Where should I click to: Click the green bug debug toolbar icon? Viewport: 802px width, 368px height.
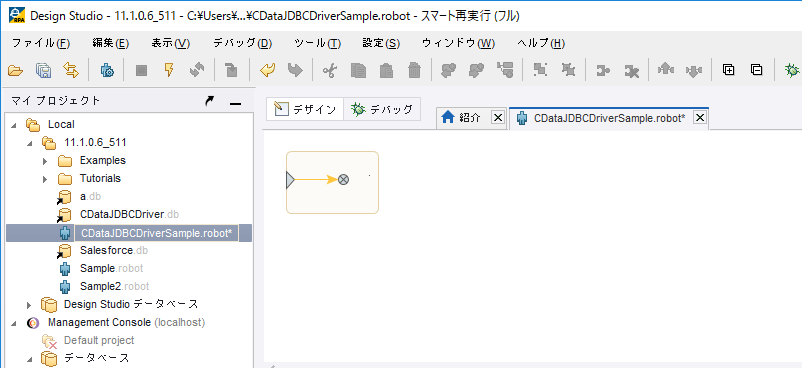tap(792, 71)
